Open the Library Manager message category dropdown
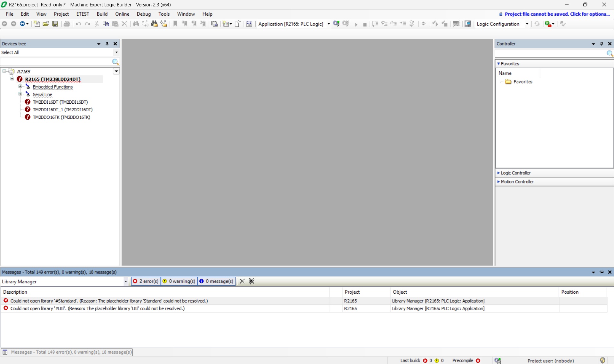 [x=126, y=281]
